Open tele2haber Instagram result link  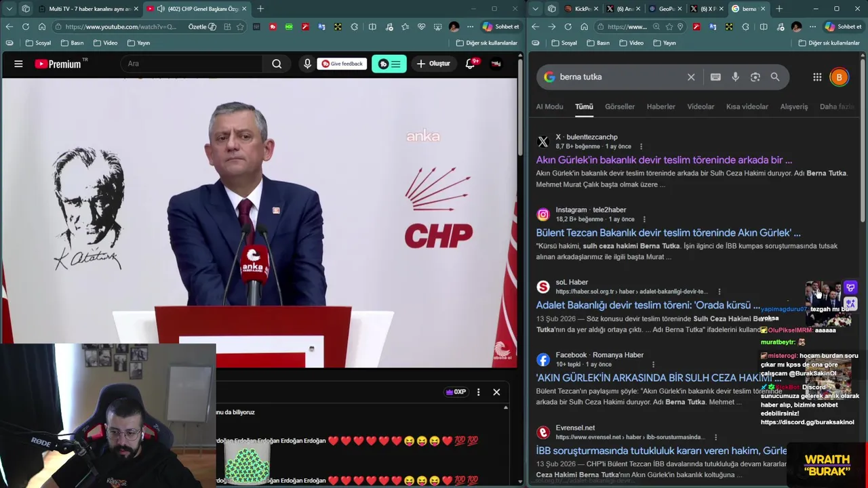[x=668, y=232]
